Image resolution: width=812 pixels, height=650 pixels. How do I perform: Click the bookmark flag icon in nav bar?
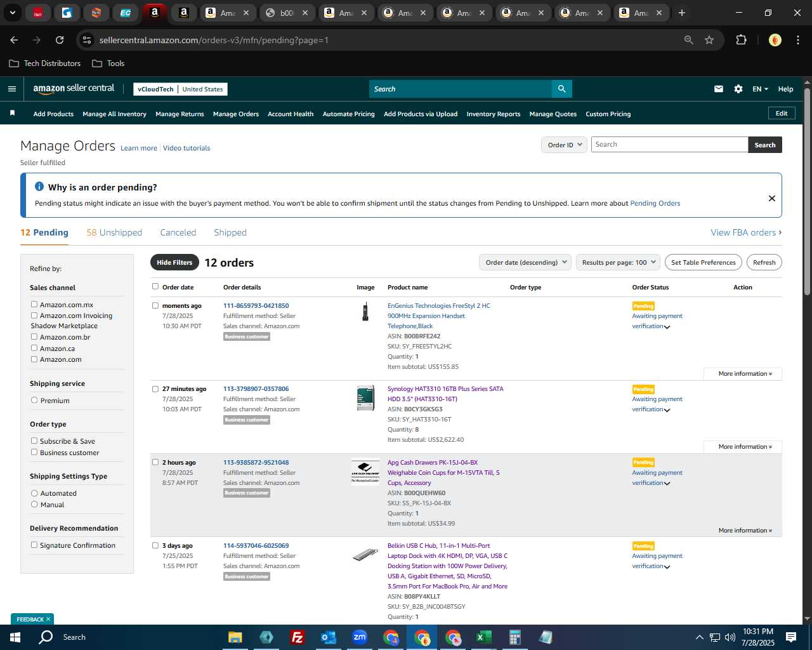pyautogui.click(x=12, y=113)
